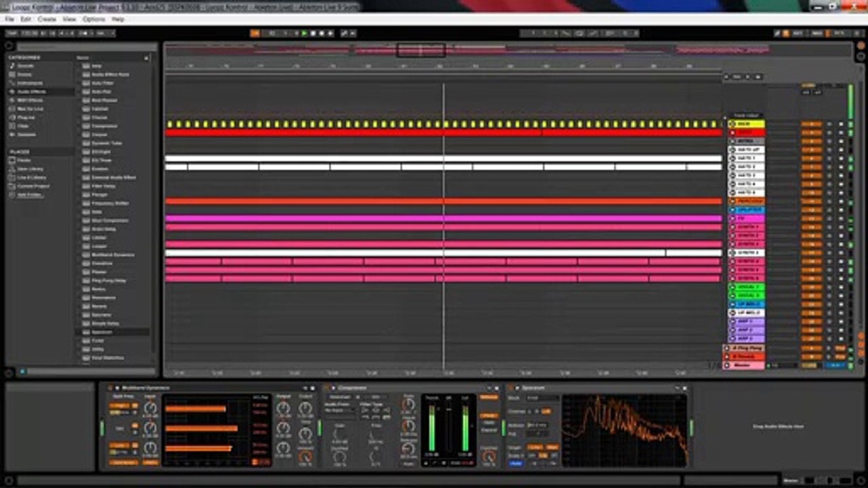Click the Compressor Dry/Wet knob
This screenshot has height=488, width=868.
[489, 458]
